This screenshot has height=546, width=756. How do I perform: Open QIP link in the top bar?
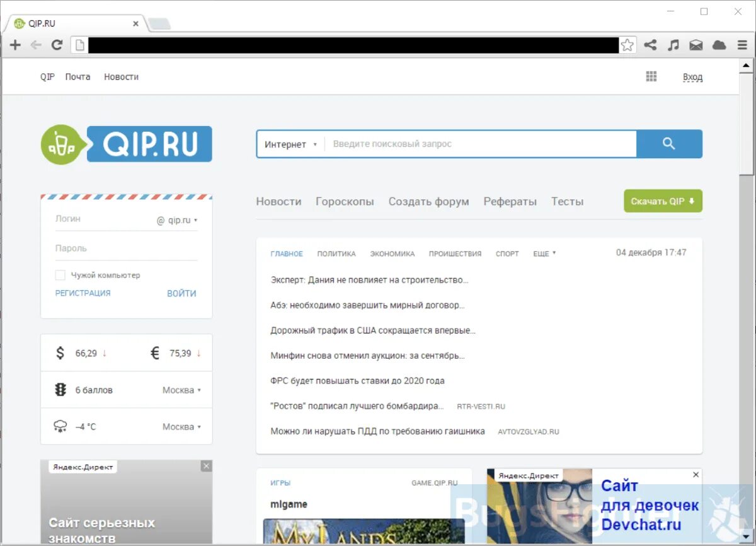tap(47, 76)
